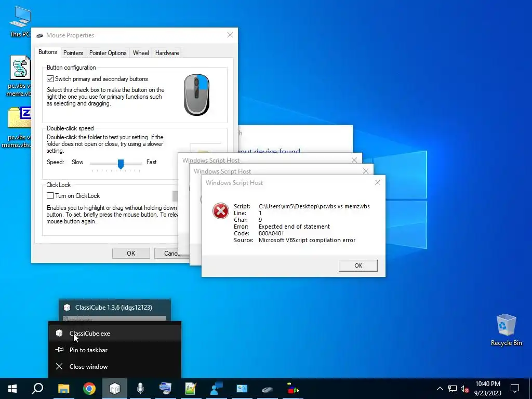Viewport: 532px width, 399px height.
Task: Click the muted volume tray icon
Action: pyautogui.click(x=464, y=389)
